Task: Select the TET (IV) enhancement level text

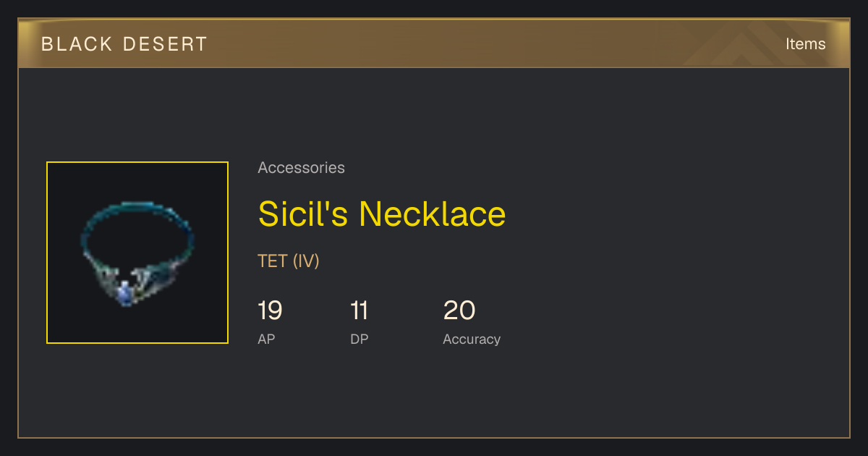Action: (x=289, y=261)
